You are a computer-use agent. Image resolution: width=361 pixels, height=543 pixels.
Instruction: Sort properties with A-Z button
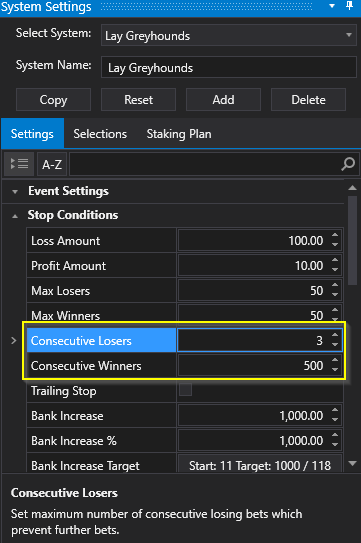52,164
